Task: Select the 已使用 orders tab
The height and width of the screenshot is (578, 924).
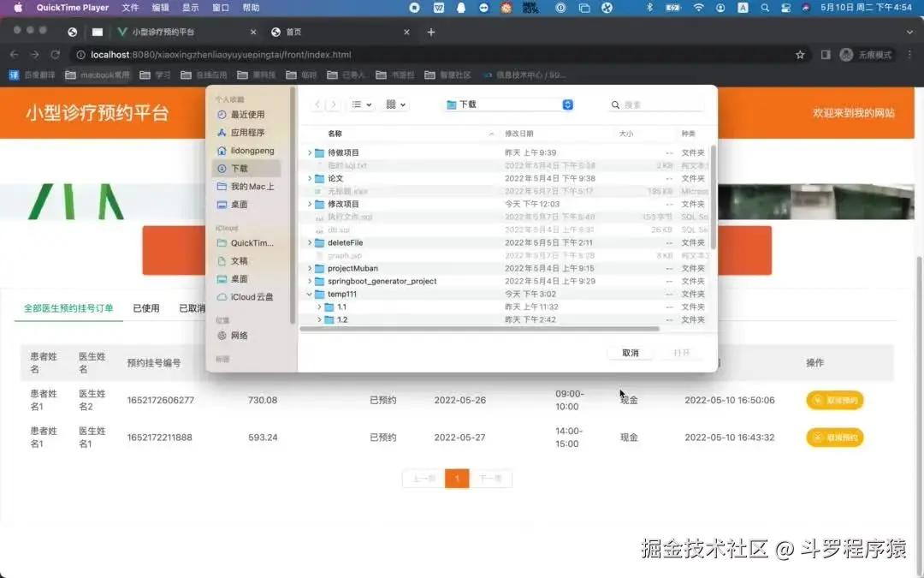Action: click(x=146, y=308)
